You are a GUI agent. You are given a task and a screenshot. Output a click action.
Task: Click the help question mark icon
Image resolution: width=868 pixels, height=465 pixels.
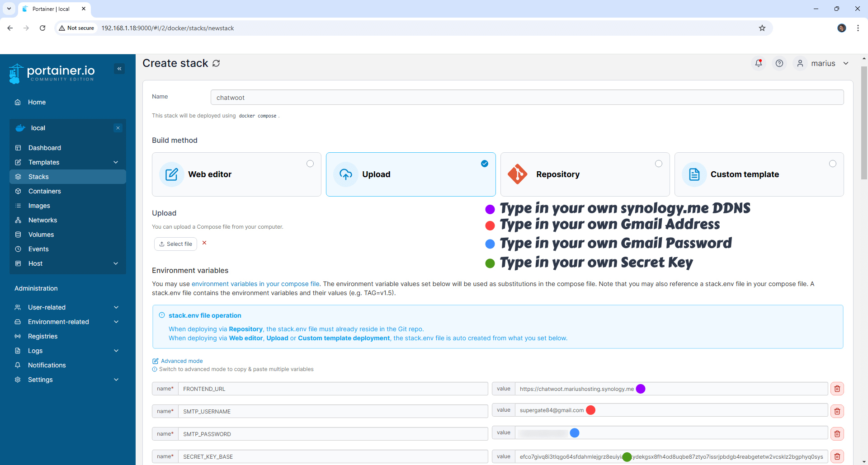point(779,63)
